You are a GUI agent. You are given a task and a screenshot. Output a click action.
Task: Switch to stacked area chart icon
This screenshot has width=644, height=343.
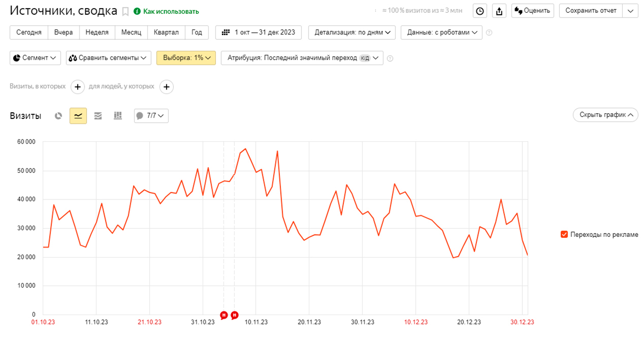pyautogui.click(x=98, y=116)
